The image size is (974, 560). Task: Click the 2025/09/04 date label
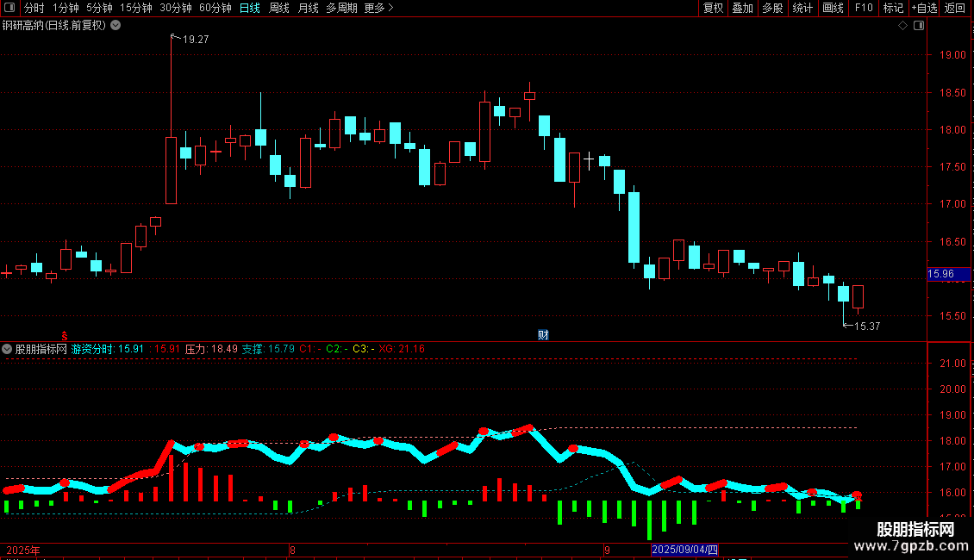(684, 550)
